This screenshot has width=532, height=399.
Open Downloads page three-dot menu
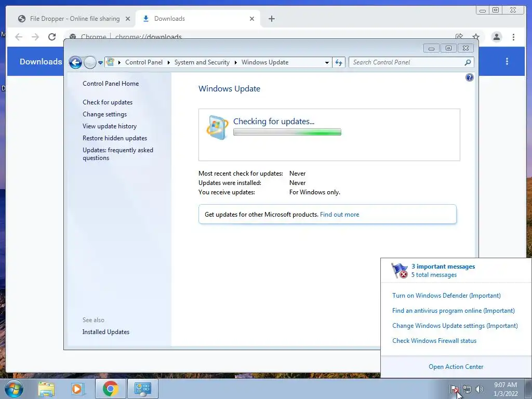[x=507, y=61]
